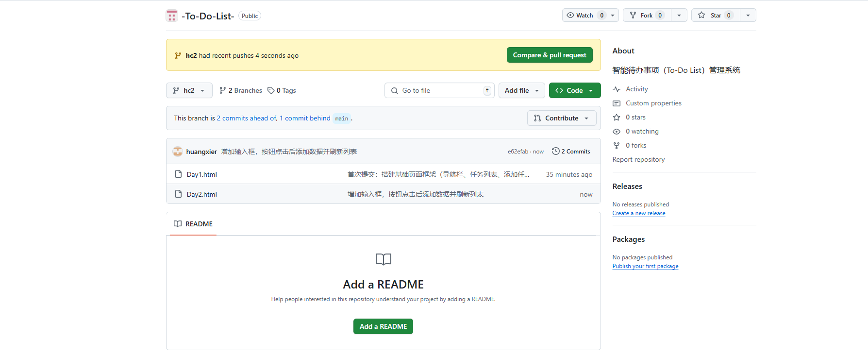
Task: Open the hc2 branch selector
Action: 189,90
